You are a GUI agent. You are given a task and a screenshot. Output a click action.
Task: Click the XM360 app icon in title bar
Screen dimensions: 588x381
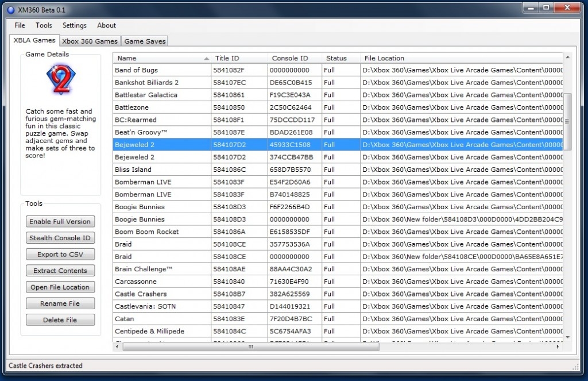click(x=11, y=10)
